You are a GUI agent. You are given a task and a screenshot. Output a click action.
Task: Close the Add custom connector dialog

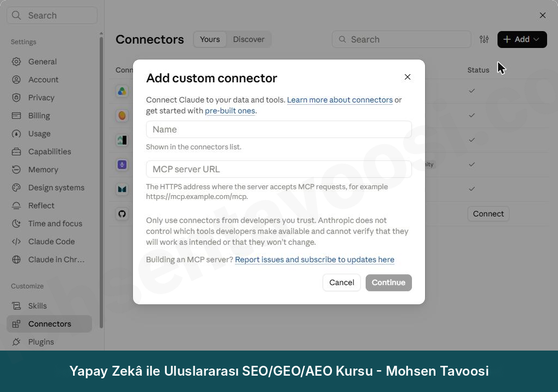[408, 77]
